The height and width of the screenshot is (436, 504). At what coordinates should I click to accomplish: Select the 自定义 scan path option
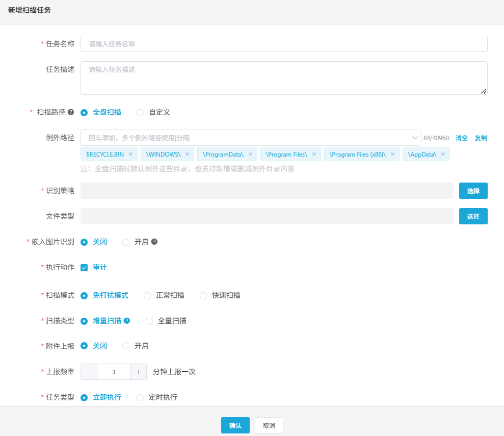[x=140, y=112]
